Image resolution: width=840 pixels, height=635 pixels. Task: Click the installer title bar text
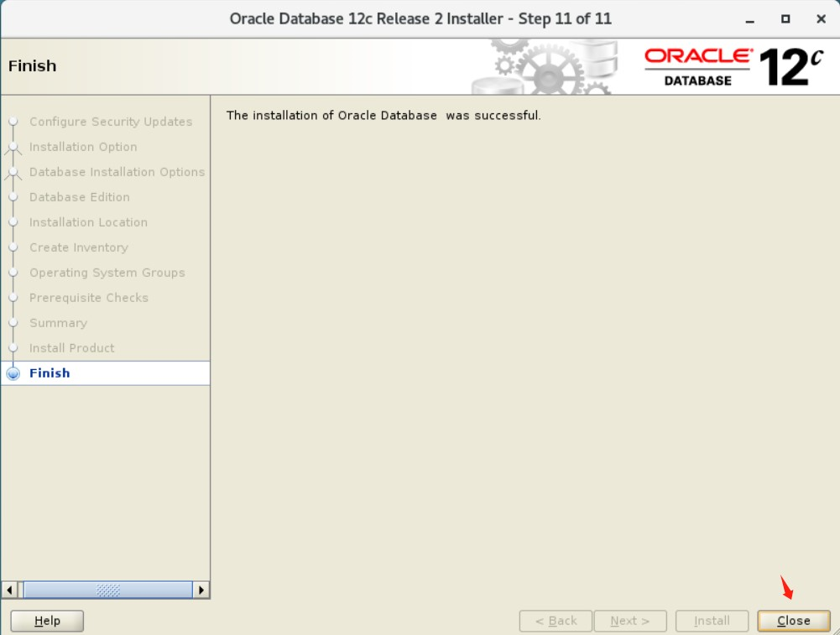tap(420, 18)
